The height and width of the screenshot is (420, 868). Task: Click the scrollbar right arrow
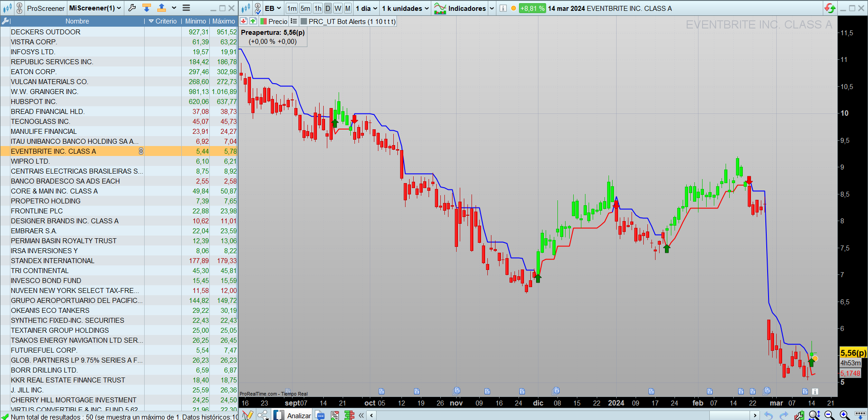click(755, 415)
